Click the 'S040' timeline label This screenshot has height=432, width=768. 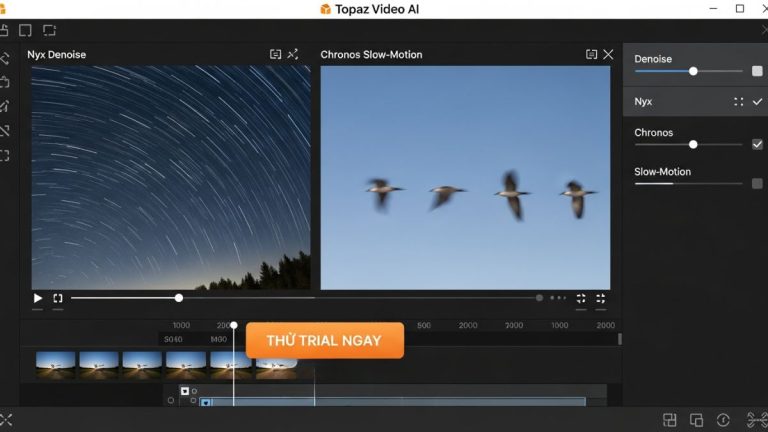coord(173,339)
